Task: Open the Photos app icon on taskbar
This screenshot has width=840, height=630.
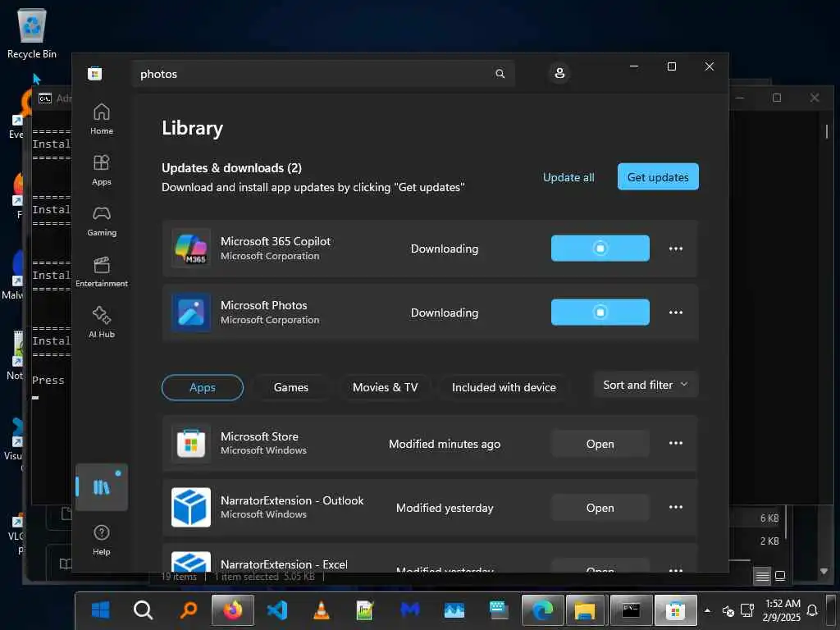Action: point(454,609)
